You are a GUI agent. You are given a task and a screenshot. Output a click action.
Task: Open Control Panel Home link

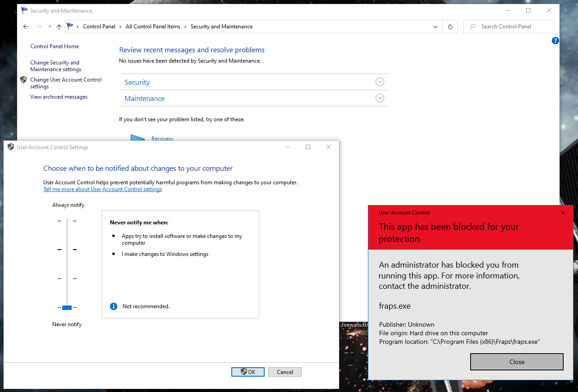55,46
